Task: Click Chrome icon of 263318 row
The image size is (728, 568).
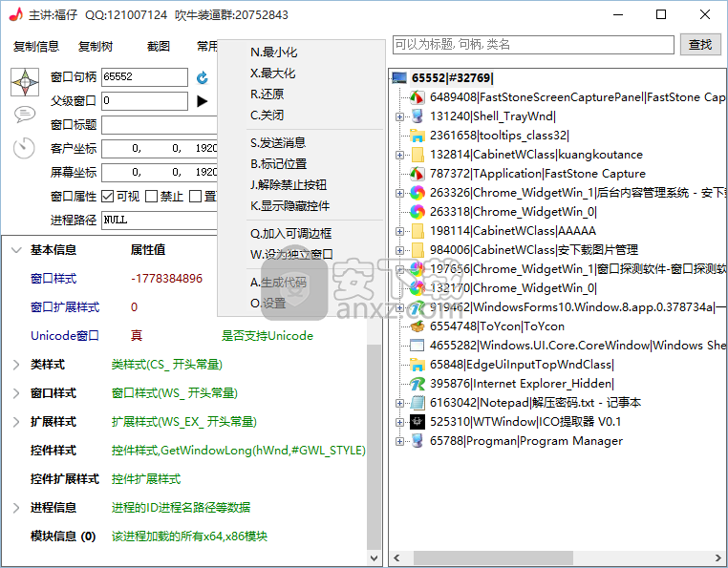Action: pos(417,212)
